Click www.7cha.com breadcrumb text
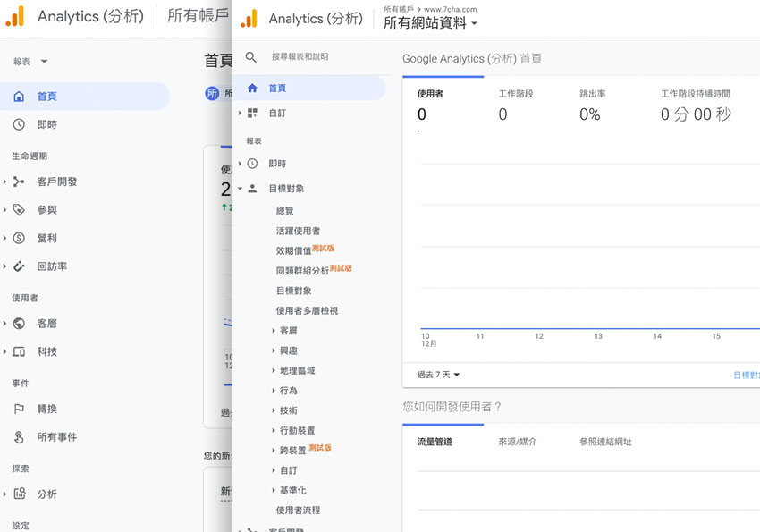Viewport: 760px width, 532px height. [451, 9]
